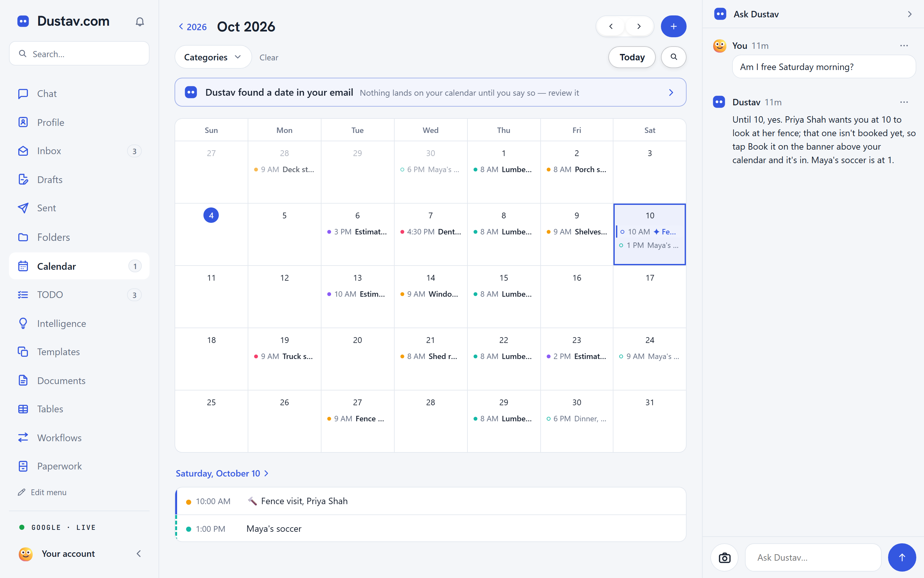Open the Categories dropdown

click(x=213, y=57)
